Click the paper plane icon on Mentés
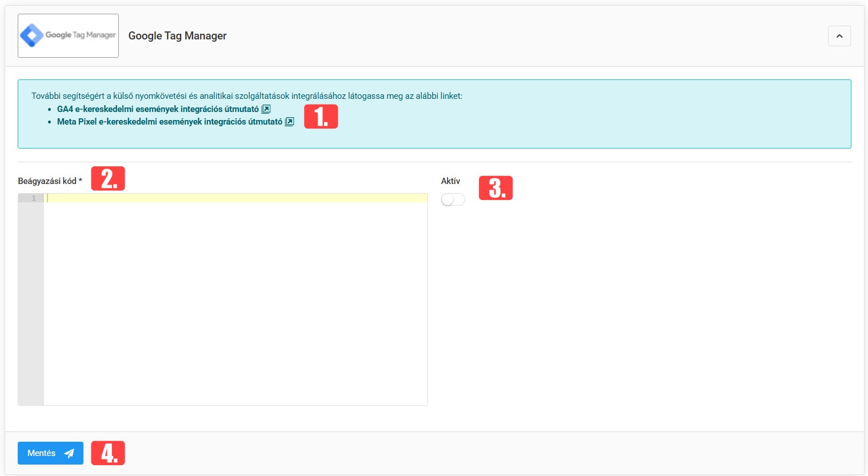 click(x=69, y=453)
